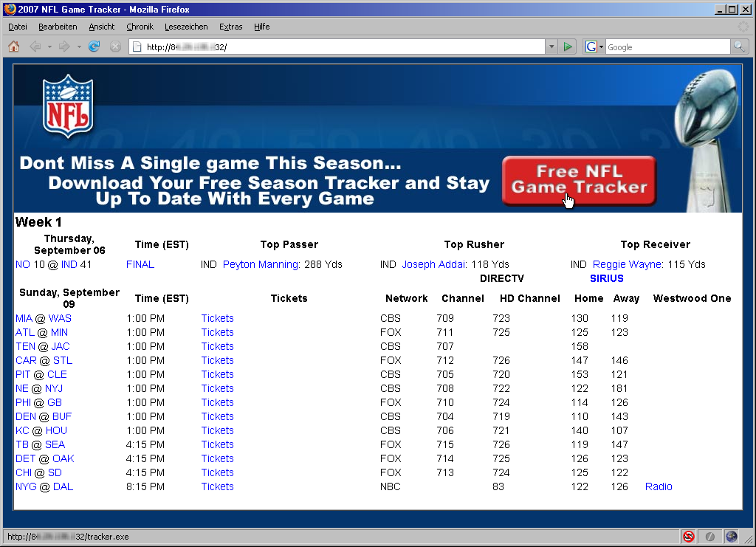
Task: Click Tickets for CHI @ SD
Action: click(218, 472)
